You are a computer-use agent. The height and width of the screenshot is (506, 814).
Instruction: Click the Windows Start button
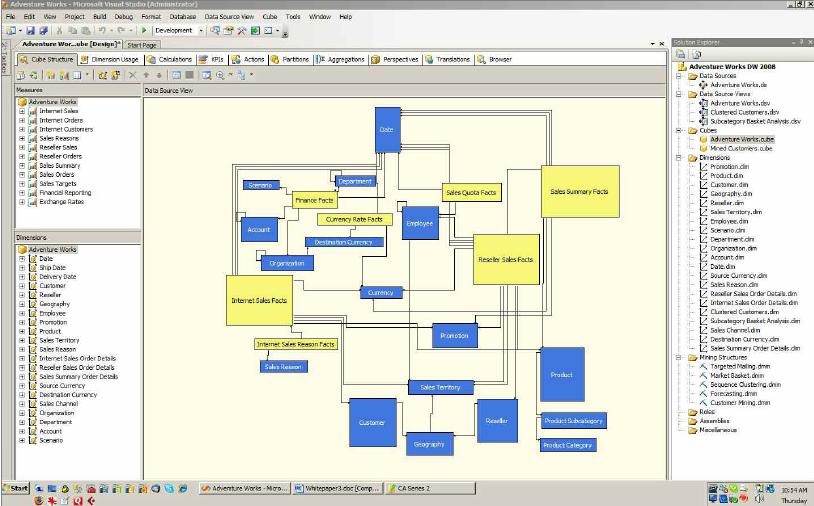click(x=16, y=488)
